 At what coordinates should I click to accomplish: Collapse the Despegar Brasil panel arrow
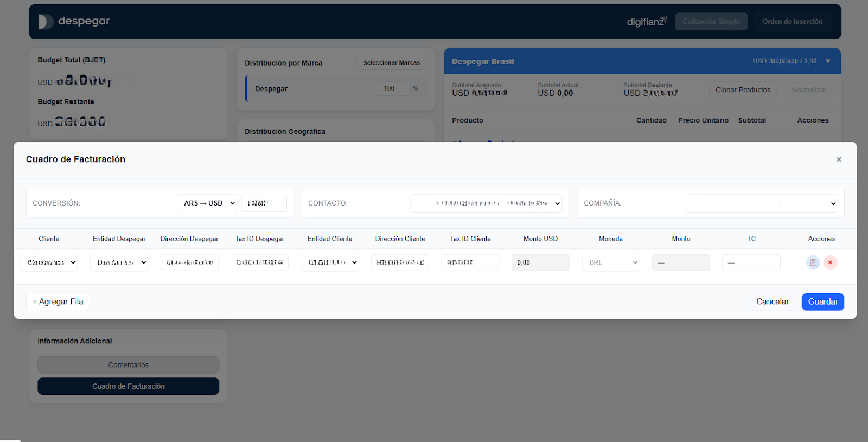[x=828, y=61]
